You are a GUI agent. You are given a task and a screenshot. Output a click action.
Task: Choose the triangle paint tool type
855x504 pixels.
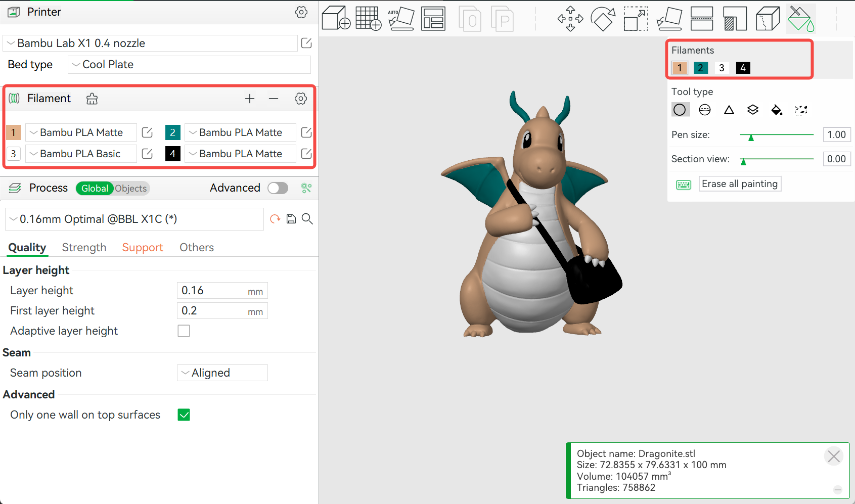729,110
